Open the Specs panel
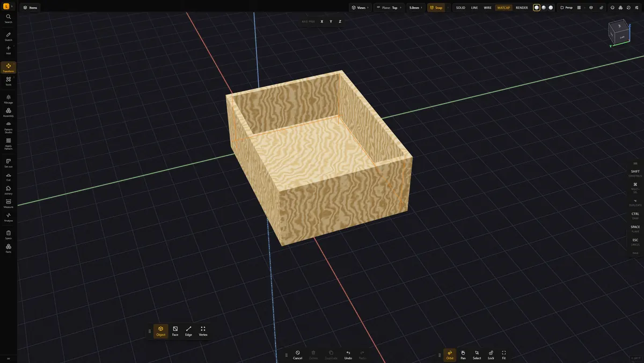This screenshot has height=363, width=644. tap(9, 235)
